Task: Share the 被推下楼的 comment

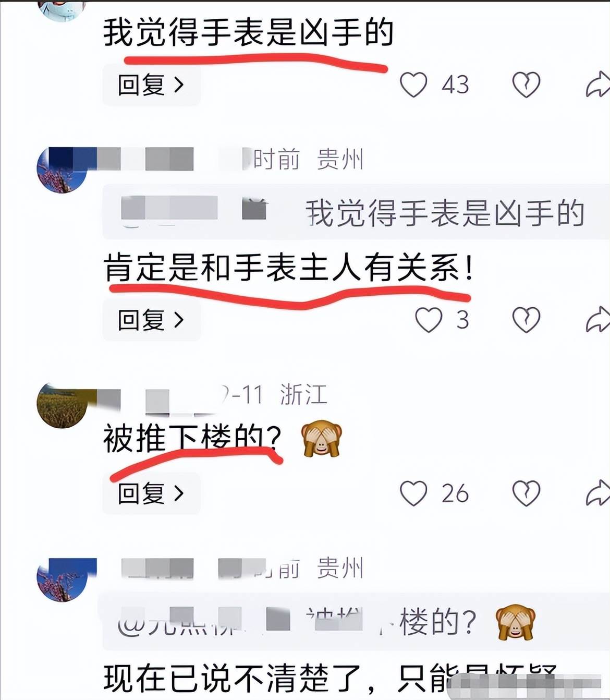Action: (597, 493)
